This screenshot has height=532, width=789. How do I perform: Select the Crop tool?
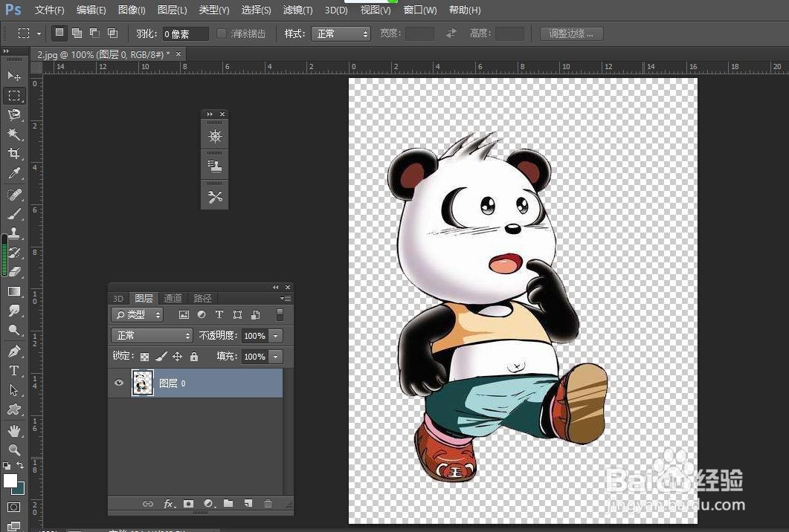tap(14, 153)
